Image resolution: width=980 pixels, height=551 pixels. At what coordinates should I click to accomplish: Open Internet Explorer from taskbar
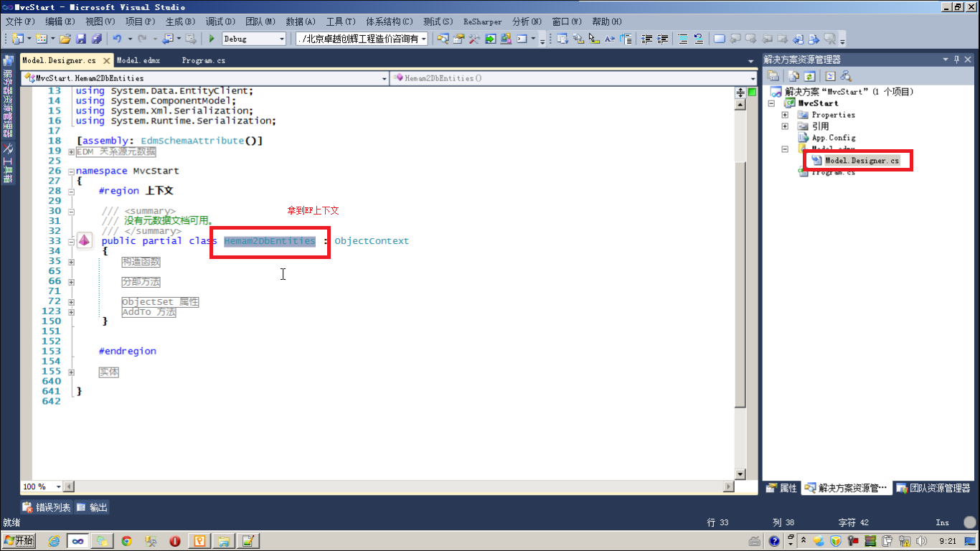[x=55, y=541]
